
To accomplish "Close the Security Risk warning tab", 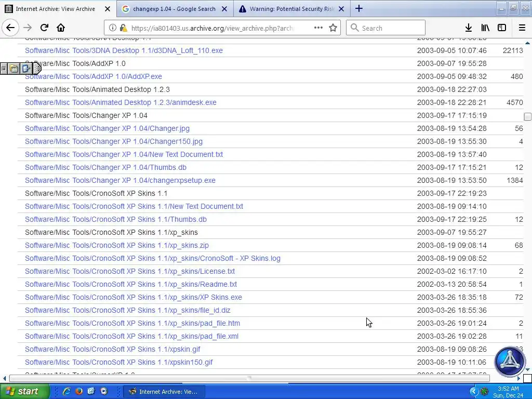I will click(x=341, y=9).
